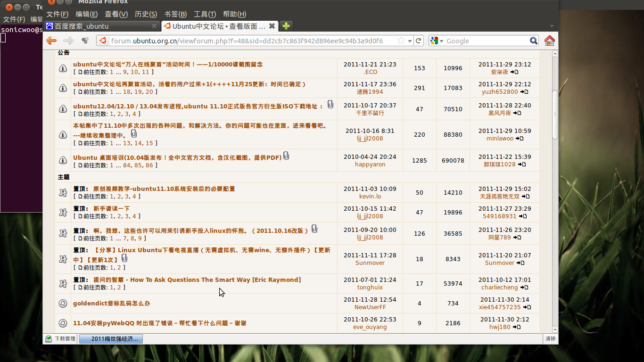The height and width of the screenshot is (362, 644).
Task: Go to page 20 of the 再聚首活动 topic
Action: pos(149,92)
